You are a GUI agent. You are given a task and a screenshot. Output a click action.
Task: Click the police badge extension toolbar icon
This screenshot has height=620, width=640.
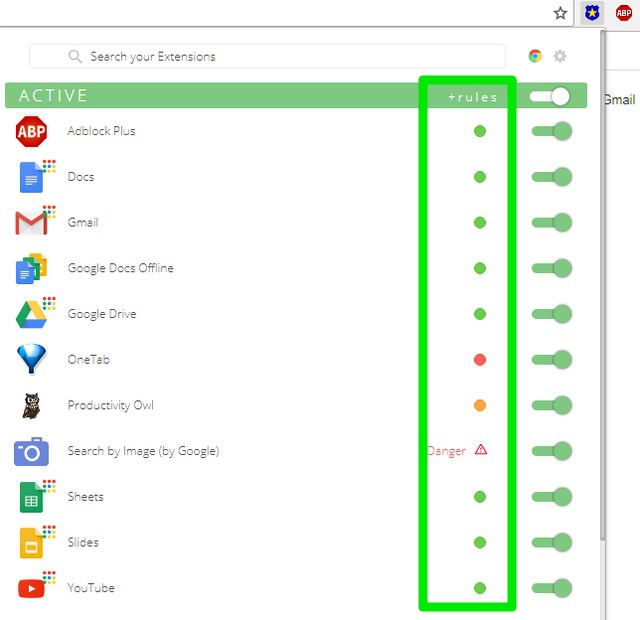[592, 13]
